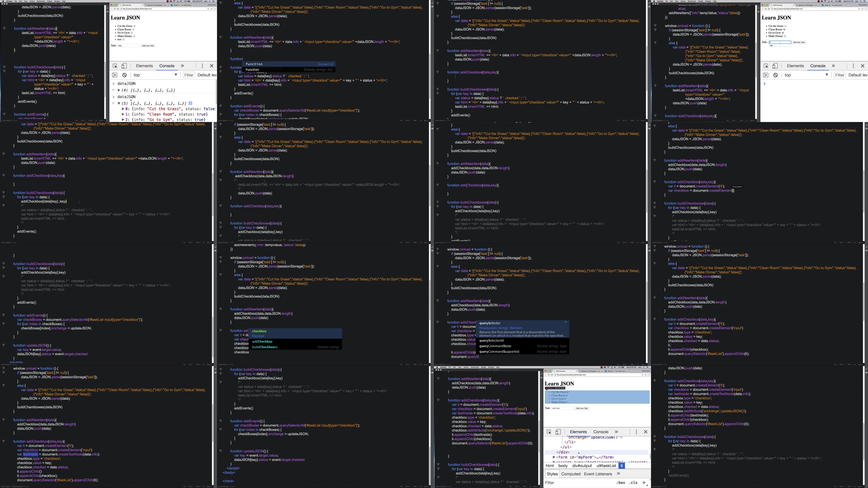Choose 'buildCheckboxes' from the code hint popup

click(x=264, y=347)
